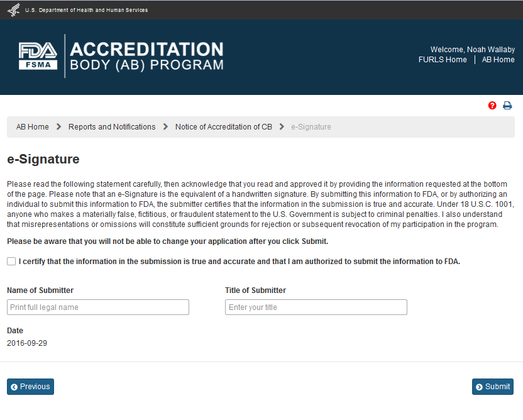Screen dimensions: 523x420
Task: Click the Submit button
Action: pos(493,387)
